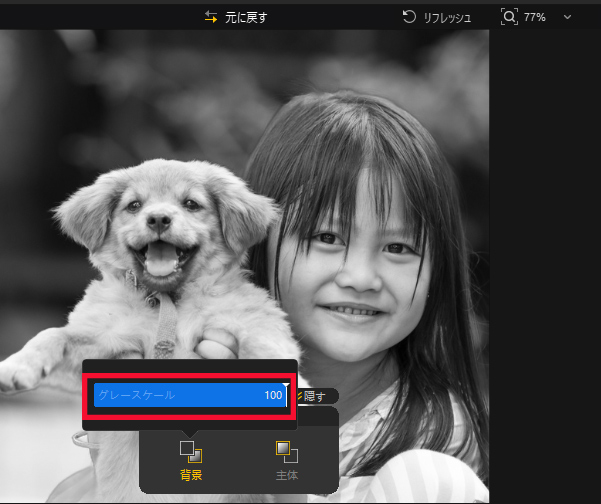Click the middle of the グレースケール bar
The width and height of the screenshot is (601, 504).
coord(190,396)
